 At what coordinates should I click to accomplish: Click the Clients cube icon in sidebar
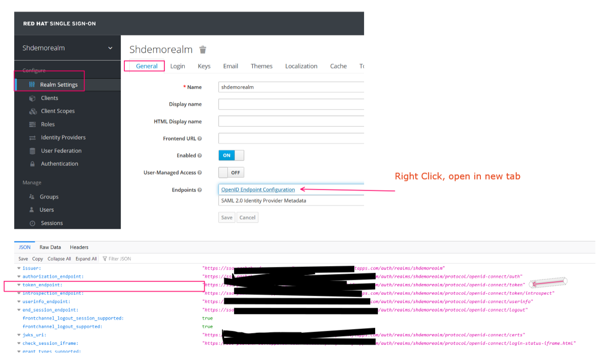pos(32,98)
